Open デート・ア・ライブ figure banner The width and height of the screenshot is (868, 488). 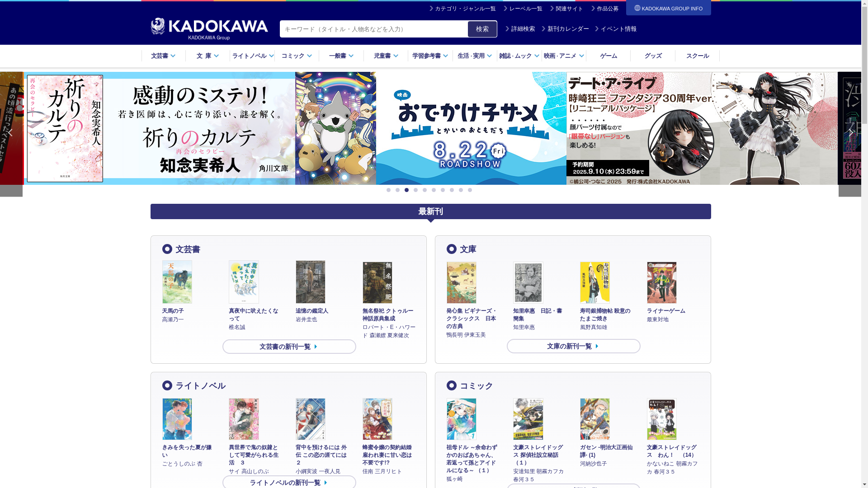(702, 128)
